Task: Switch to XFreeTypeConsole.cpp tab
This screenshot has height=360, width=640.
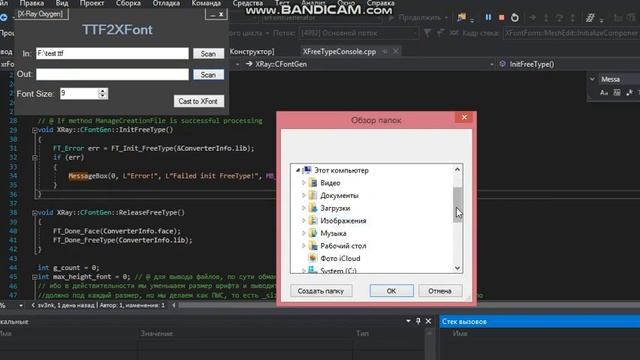Action: pyautogui.click(x=339, y=51)
